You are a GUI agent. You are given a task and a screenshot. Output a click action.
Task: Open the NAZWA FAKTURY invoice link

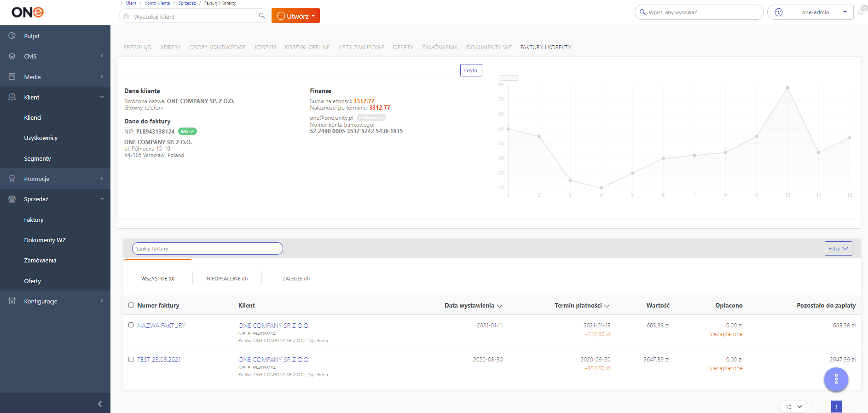tap(162, 326)
